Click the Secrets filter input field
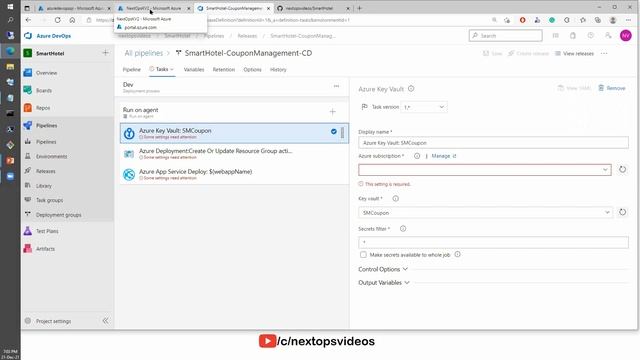The width and height of the screenshot is (640, 360). point(493,242)
